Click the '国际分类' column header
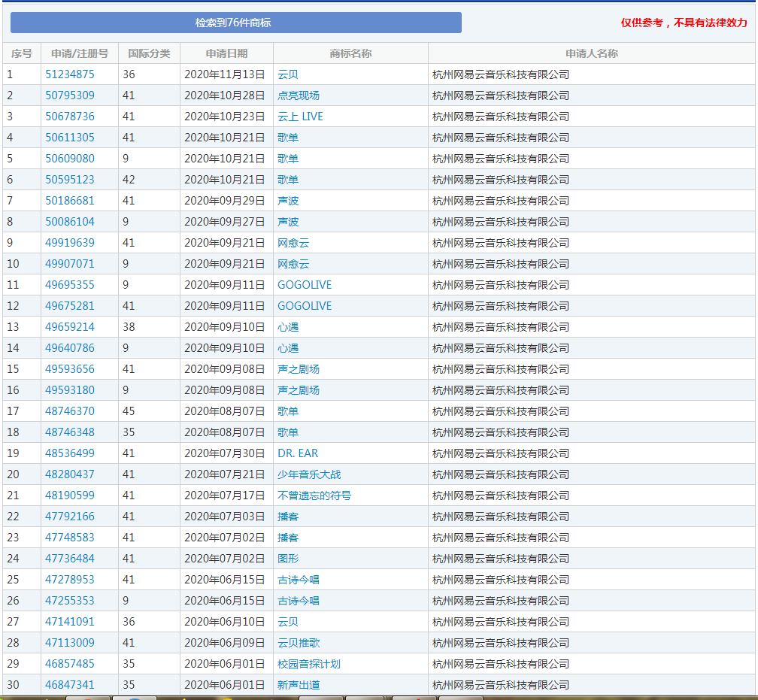This screenshot has width=758, height=700. point(149,53)
